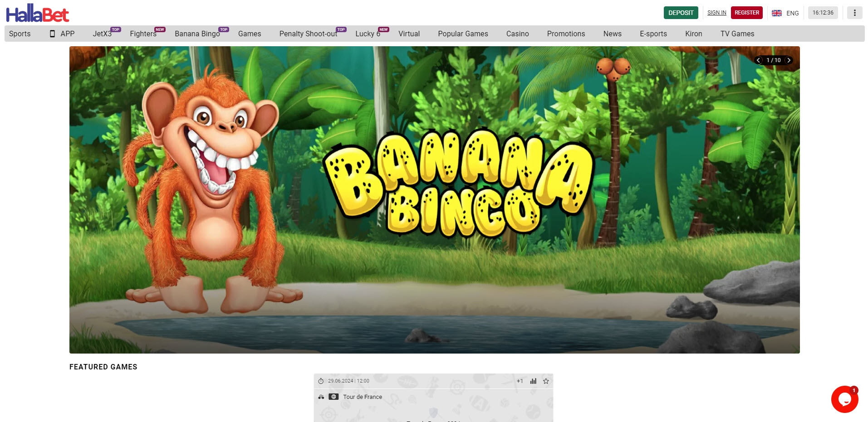Open Lucky 6 game
Viewport: 868px width, 422px height.
click(x=368, y=34)
